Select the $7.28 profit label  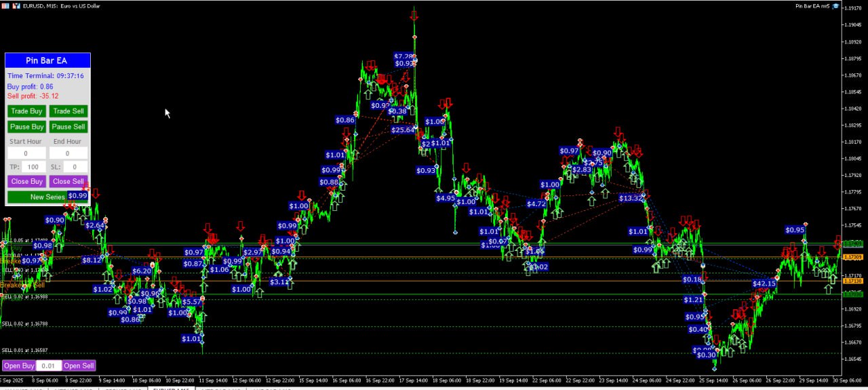pyautogui.click(x=403, y=56)
